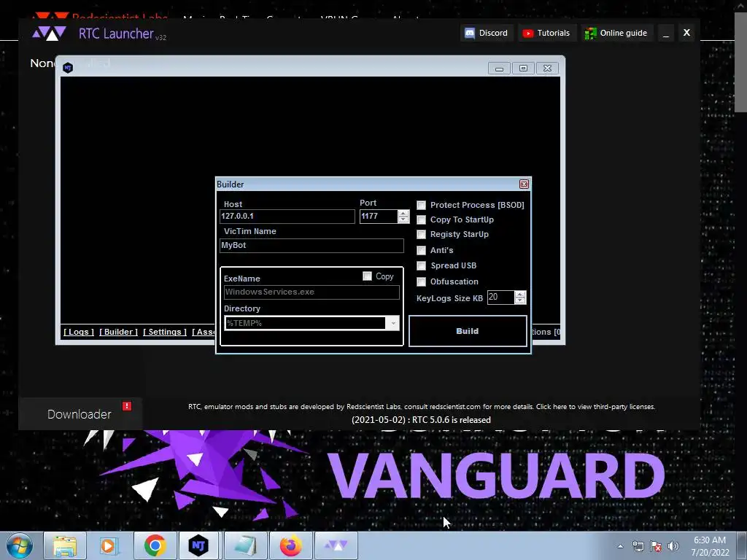Click the RTC Launcher logo icon
This screenshot has height=560, width=747.
tap(49, 34)
